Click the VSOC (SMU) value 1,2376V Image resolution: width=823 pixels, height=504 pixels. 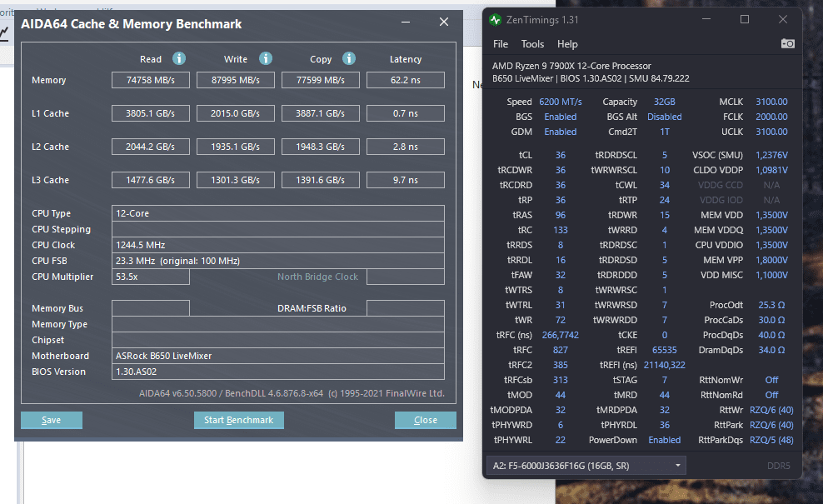click(x=771, y=156)
